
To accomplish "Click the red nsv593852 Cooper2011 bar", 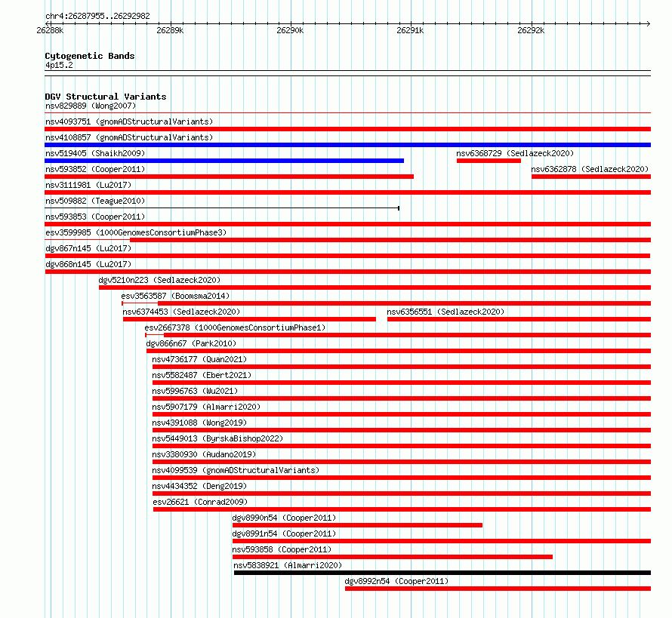I will coord(230,177).
